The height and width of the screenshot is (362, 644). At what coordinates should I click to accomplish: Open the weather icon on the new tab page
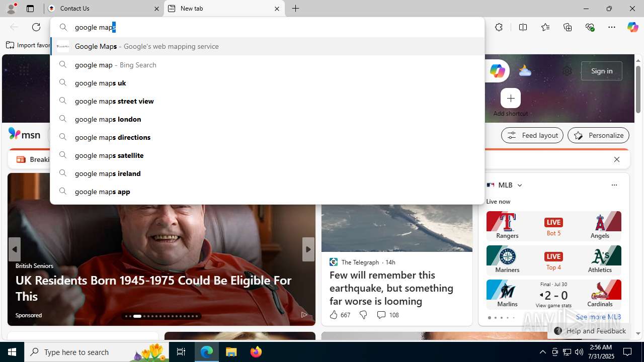coord(525,71)
